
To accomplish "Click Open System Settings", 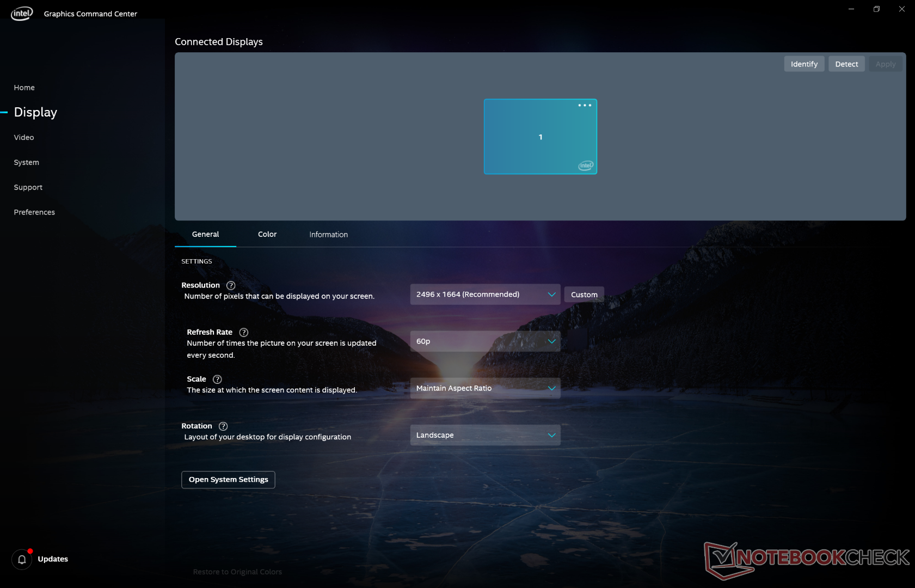I will pyautogui.click(x=228, y=480).
